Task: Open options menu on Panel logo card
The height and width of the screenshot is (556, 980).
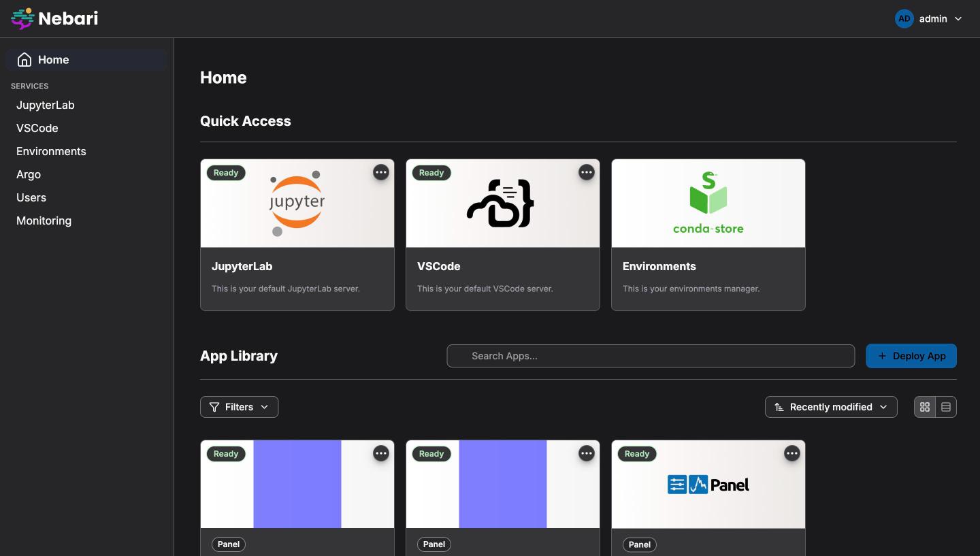Action: pos(792,454)
